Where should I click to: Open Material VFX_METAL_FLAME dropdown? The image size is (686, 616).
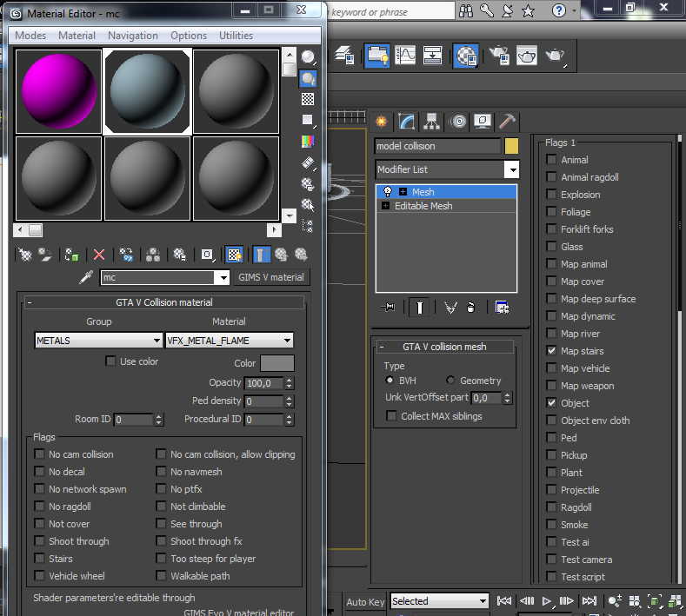pyautogui.click(x=230, y=340)
